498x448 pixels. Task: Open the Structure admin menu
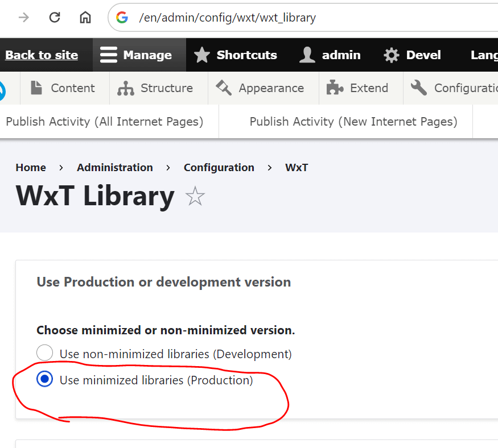pos(155,88)
